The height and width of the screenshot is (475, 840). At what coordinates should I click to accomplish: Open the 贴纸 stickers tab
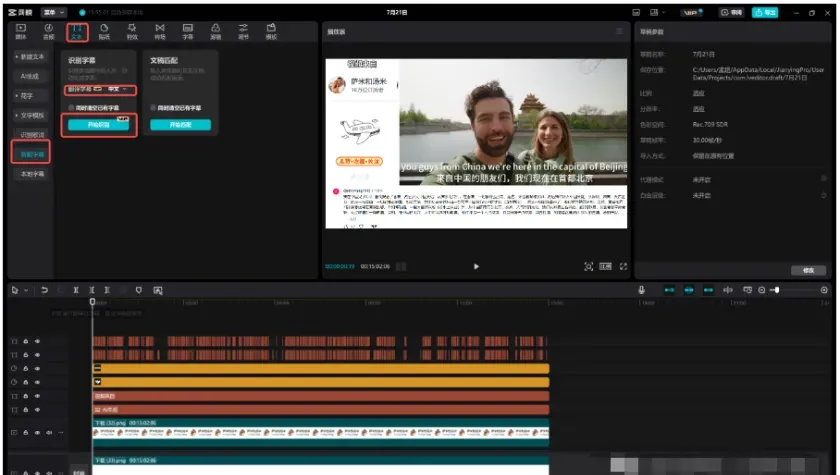[x=104, y=32]
